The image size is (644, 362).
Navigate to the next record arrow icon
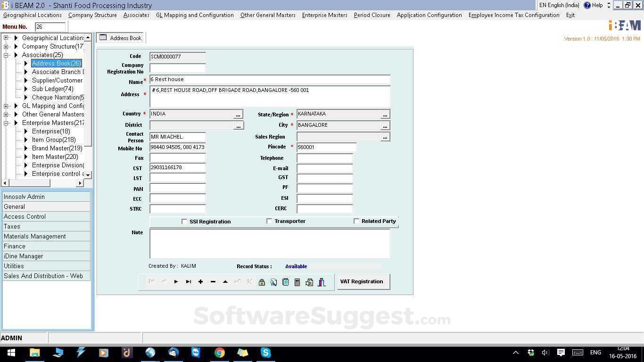(x=176, y=282)
